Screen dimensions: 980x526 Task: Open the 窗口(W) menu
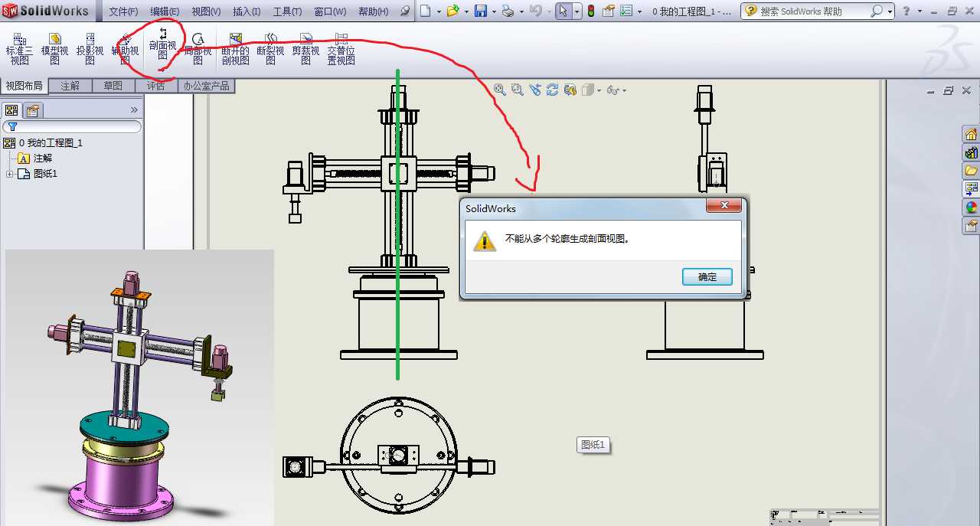click(330, 11)
